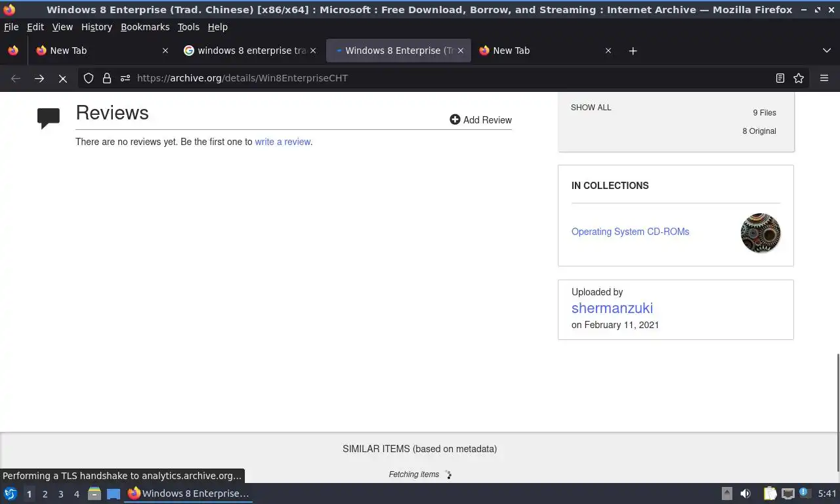The image size is (840, 504).
Task: Open a new tab with plus button
Action: 633,51
